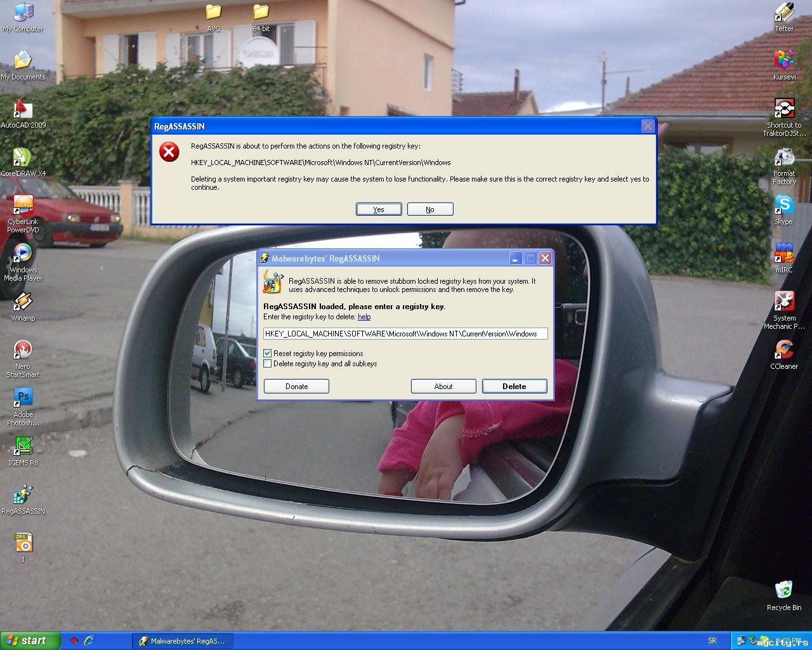Open Skype from the desktop

point(784,210)
